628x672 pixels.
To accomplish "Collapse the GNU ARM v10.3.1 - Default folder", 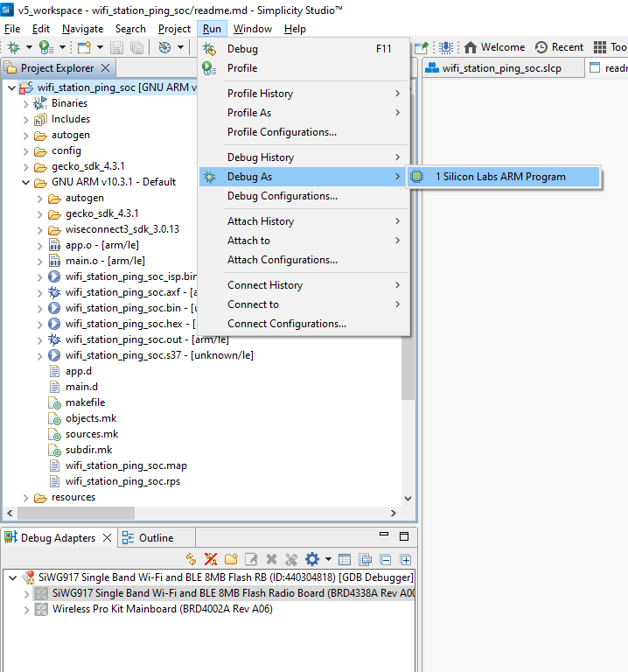I will coord(25,182).
